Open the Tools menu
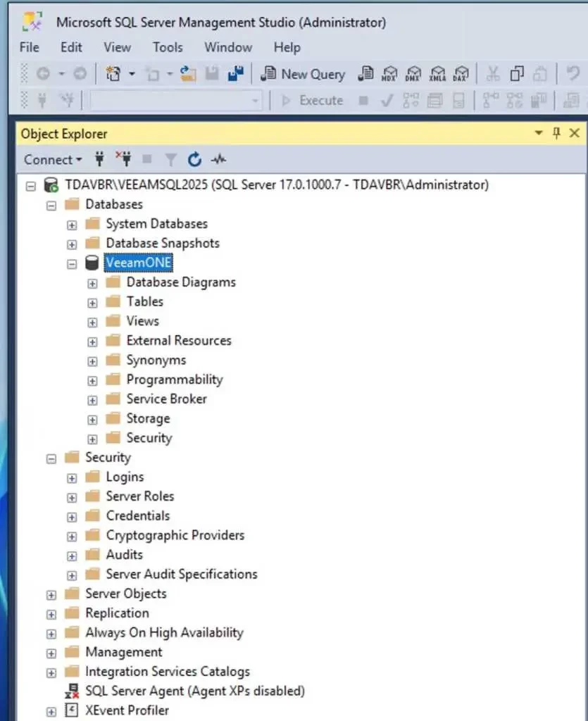 pyautogui.click(x=168, y=47)
